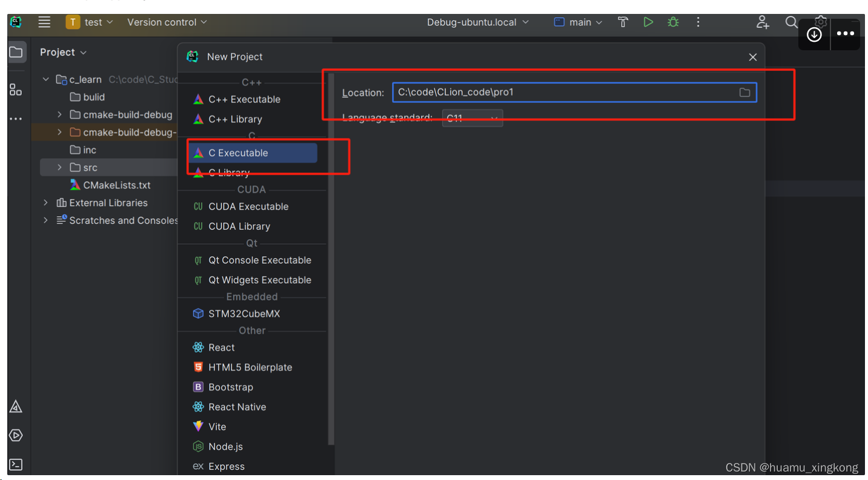
Task: Show more tool windows ellipsis
Action: click(x=16, y=119)
